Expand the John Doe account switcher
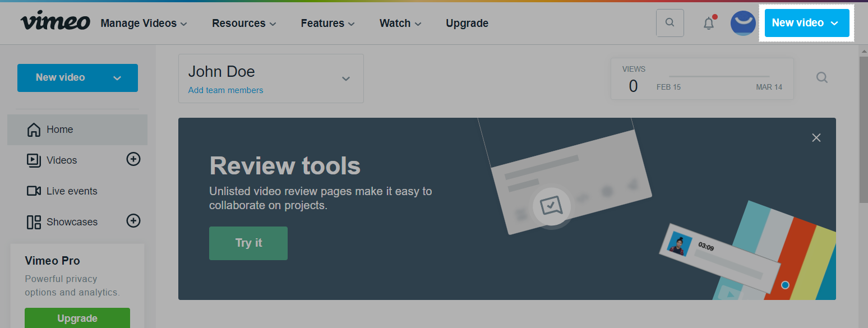 pos(271,78)
